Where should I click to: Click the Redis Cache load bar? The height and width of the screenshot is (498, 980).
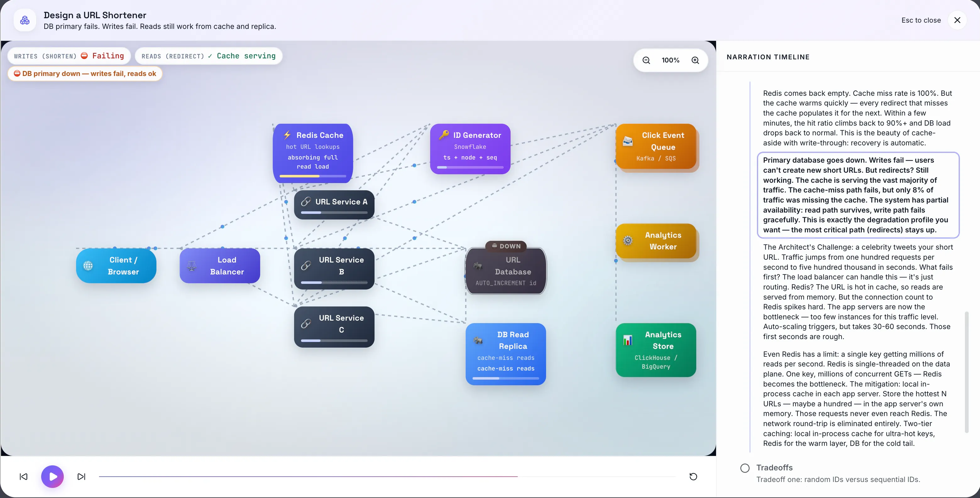313,176
